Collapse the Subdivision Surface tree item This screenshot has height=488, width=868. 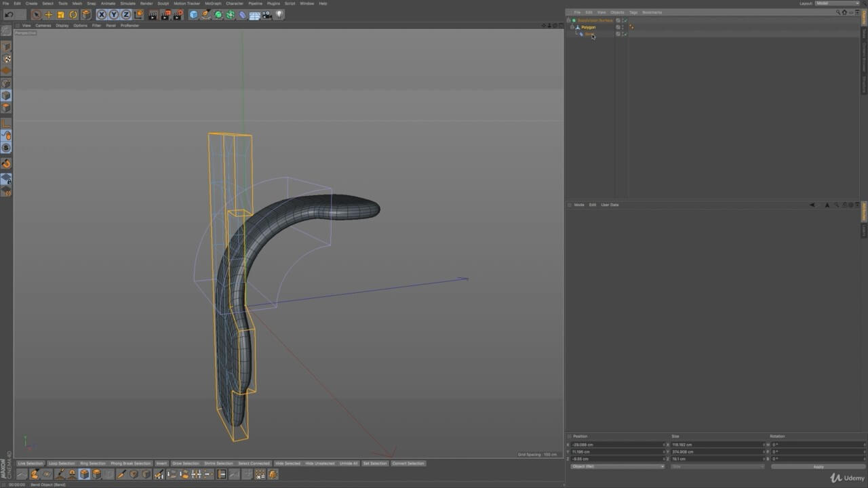point(568,20)
